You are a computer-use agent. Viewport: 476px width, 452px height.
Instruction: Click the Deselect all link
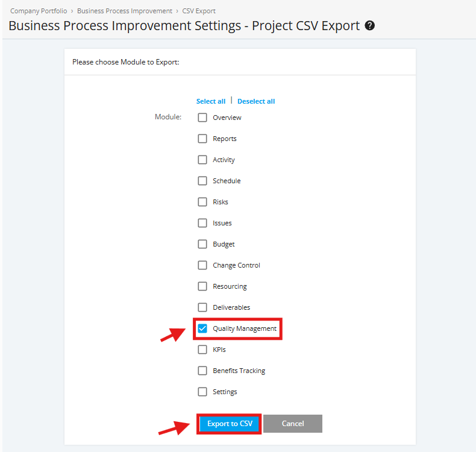[x=256, y=101]
